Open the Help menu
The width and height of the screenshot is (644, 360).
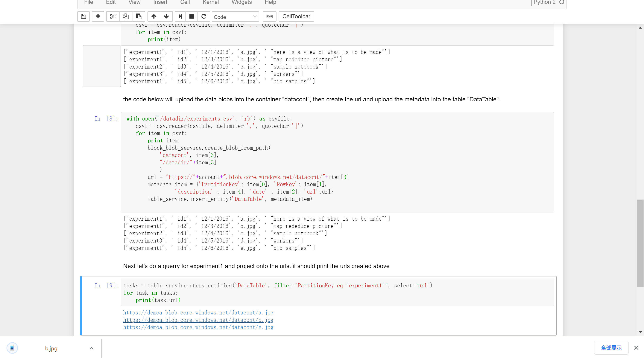[270, 2]
